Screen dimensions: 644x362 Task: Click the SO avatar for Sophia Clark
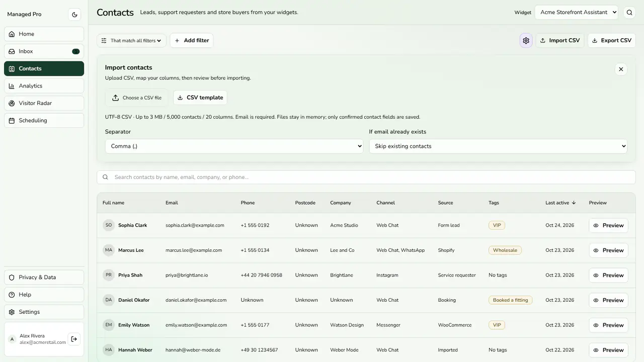[x=109, y=225]
